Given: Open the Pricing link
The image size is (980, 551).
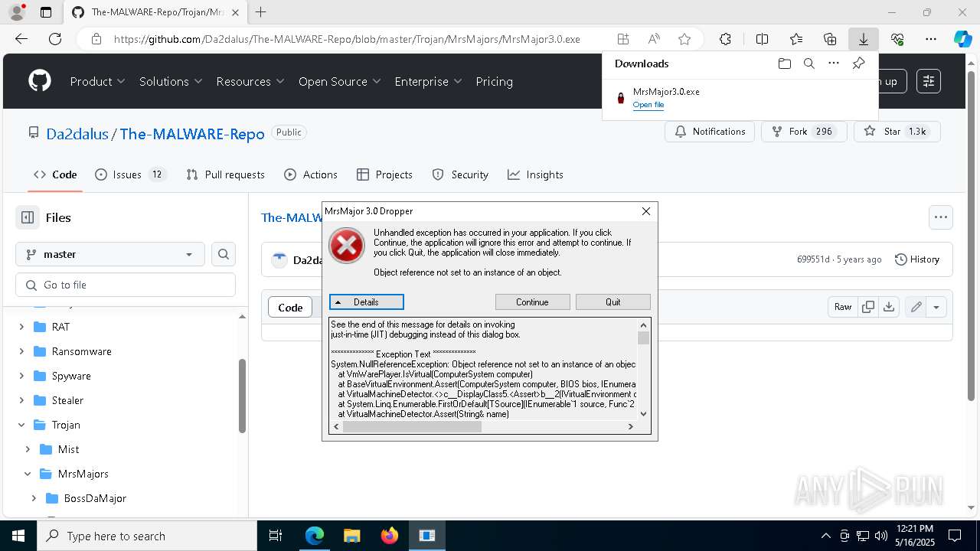Looking at the screenshot, I should (x=494, y=81).
